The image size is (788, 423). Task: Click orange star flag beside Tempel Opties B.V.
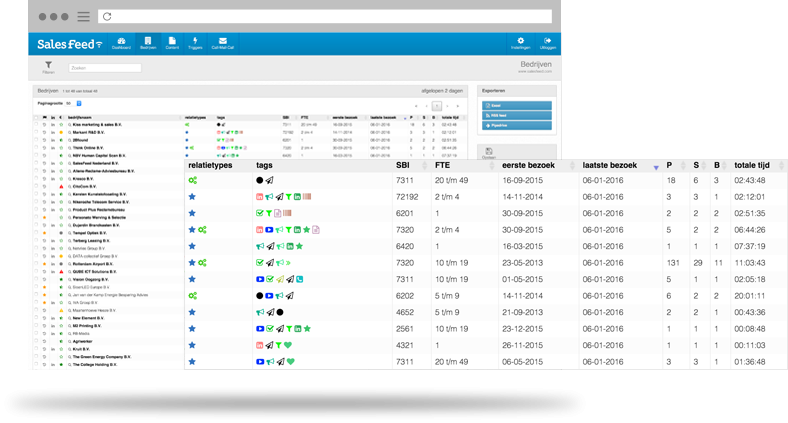point(45,233)
